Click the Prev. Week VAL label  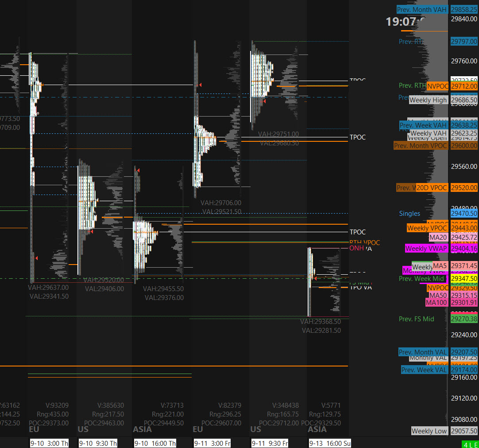(x=425, y=370)
